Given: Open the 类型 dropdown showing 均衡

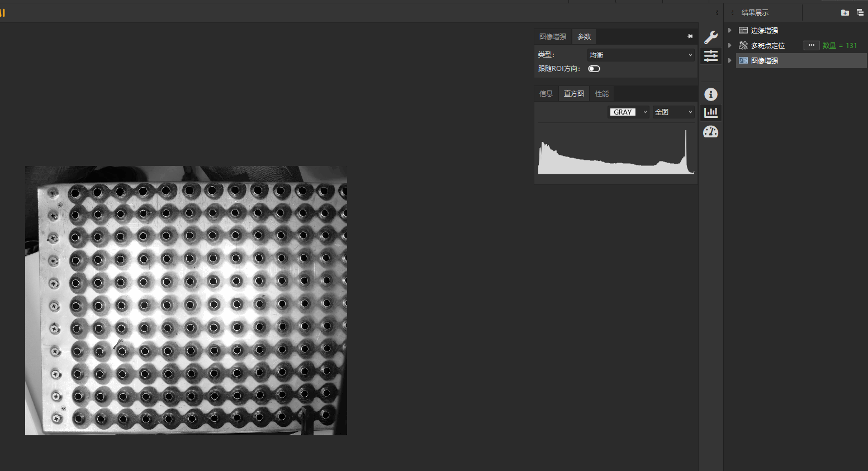Looking at the screenshot, I should point(641,55).
